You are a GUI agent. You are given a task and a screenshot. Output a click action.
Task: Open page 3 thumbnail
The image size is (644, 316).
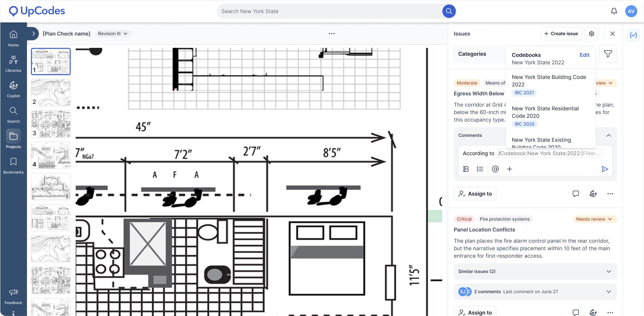tap(51, 124)
